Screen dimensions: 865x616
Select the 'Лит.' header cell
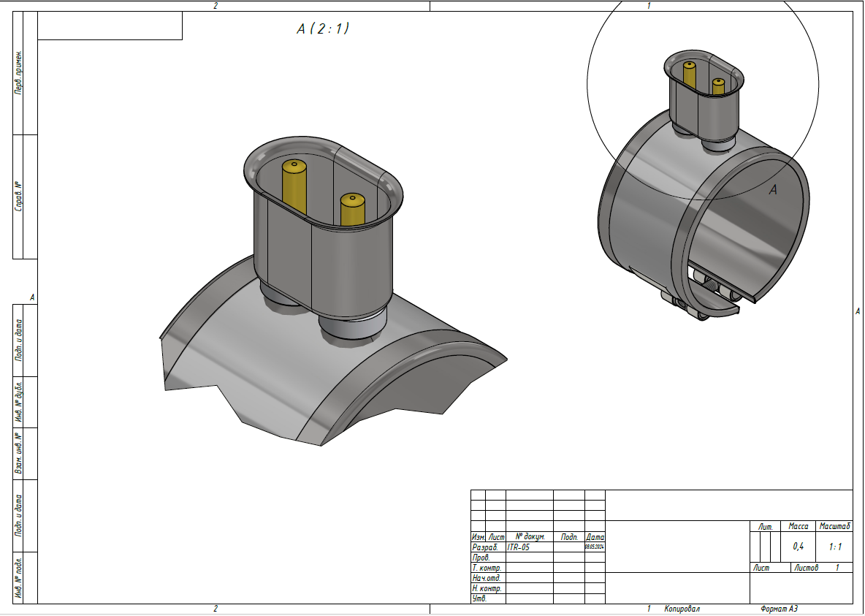766,527
